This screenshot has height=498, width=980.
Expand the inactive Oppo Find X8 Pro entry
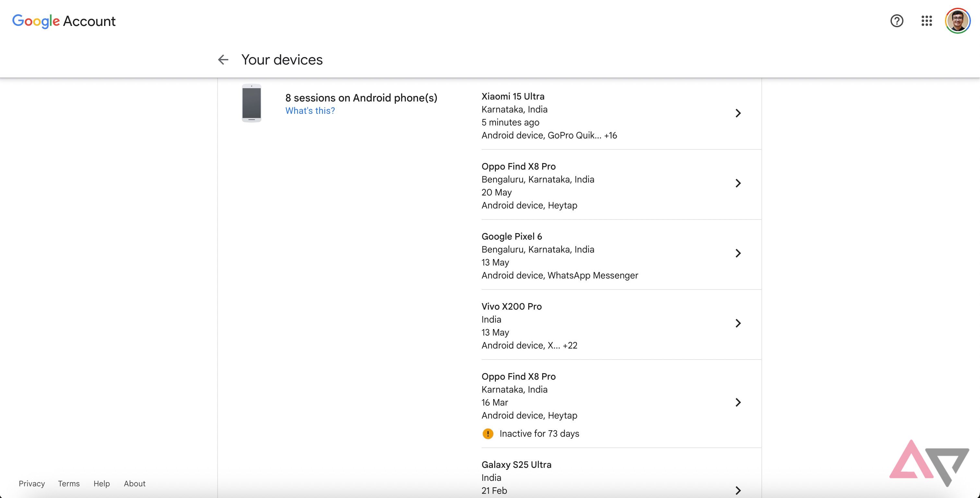coord(738,402)
